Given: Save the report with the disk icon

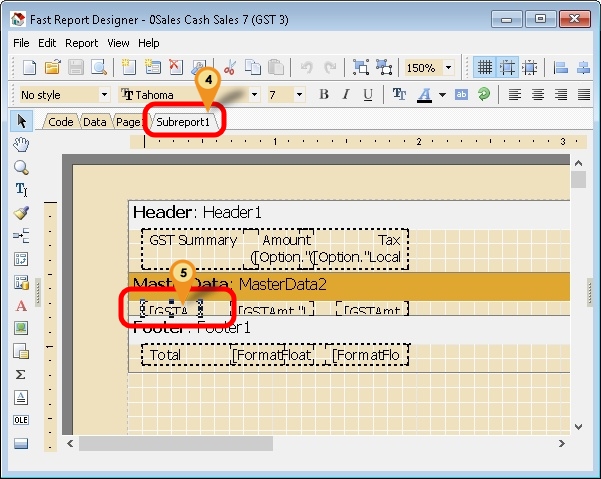Looking at the screenshot, I should [76, 68].
